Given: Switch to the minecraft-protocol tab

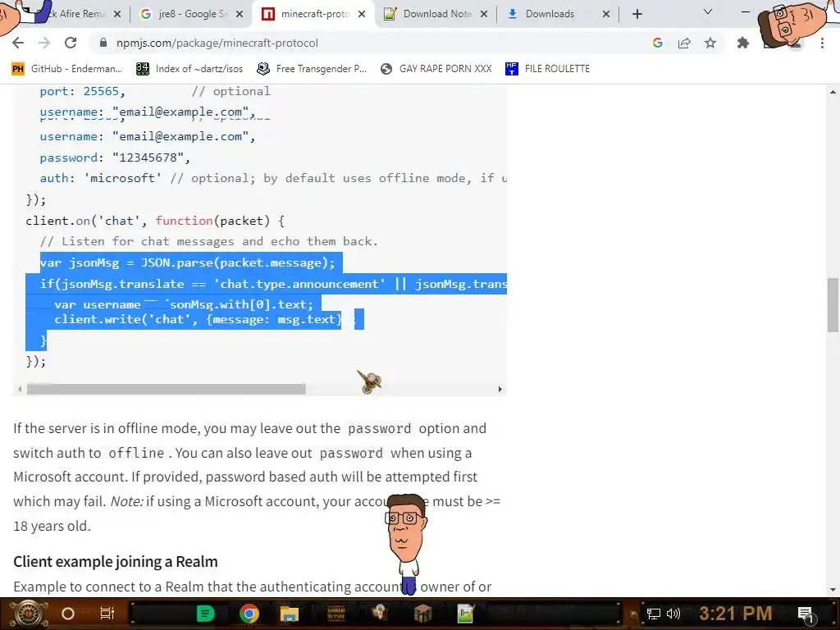Looking at the screenshot, I should tap(313, 14).
